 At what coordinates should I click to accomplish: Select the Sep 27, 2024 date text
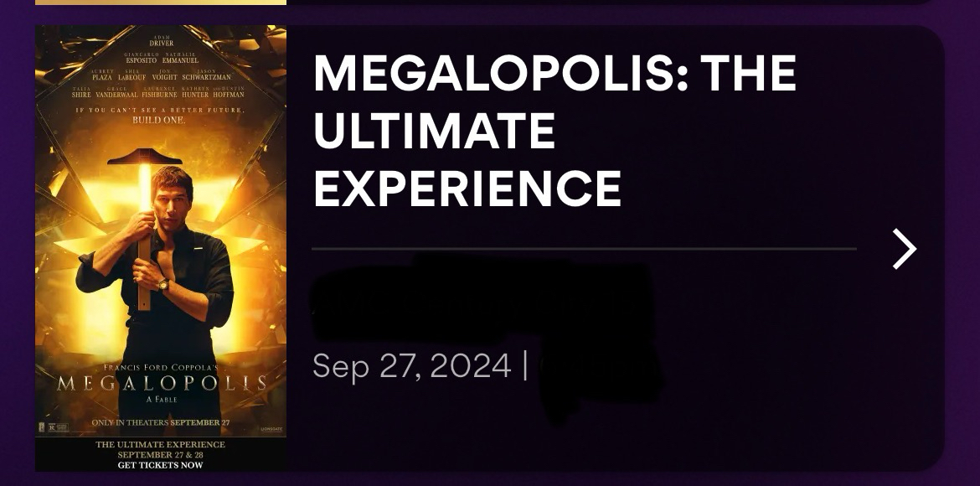point(411,366)
